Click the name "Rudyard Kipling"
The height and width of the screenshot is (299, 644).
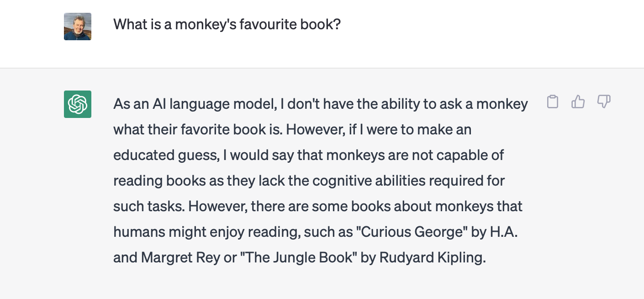pyautogui.click(x=430, y=257)
